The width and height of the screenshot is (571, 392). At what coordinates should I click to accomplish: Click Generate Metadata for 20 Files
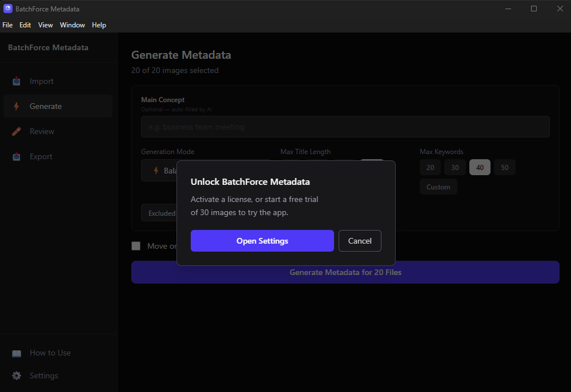(x=345, y=272)
